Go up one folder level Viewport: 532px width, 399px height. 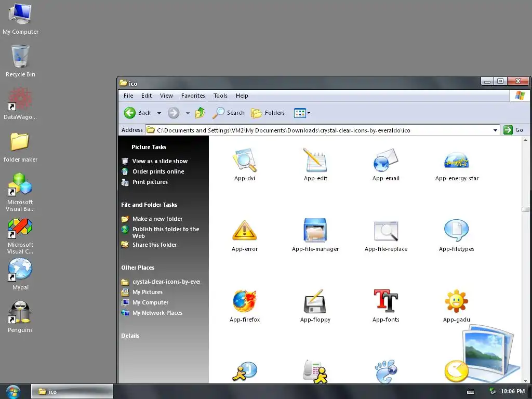(x=200, y=113)
